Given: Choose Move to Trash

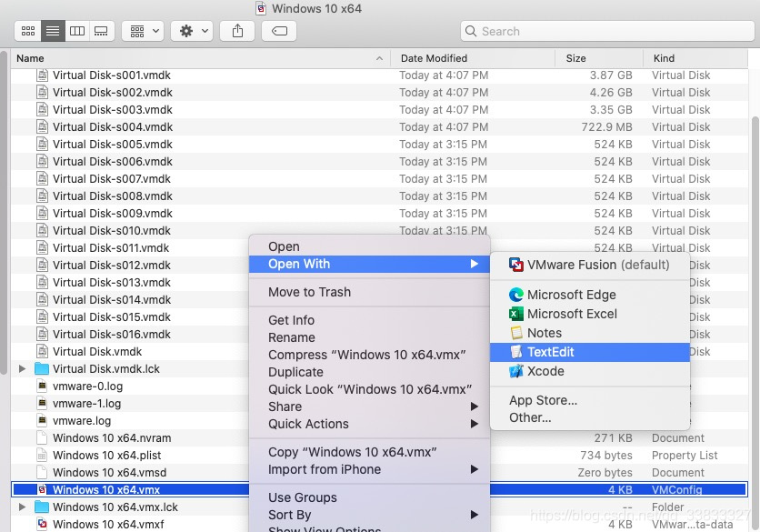Looking at the screenshot, I should (x=369, y=292).
